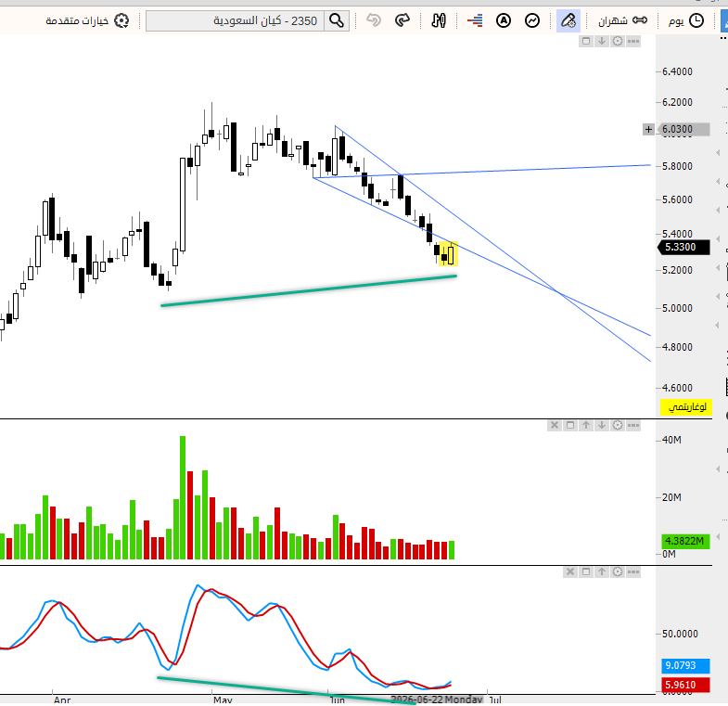This screenshot has width=728, height=706.
Task: Click the plus button beside 6.0300
Action: pos(648,129)
